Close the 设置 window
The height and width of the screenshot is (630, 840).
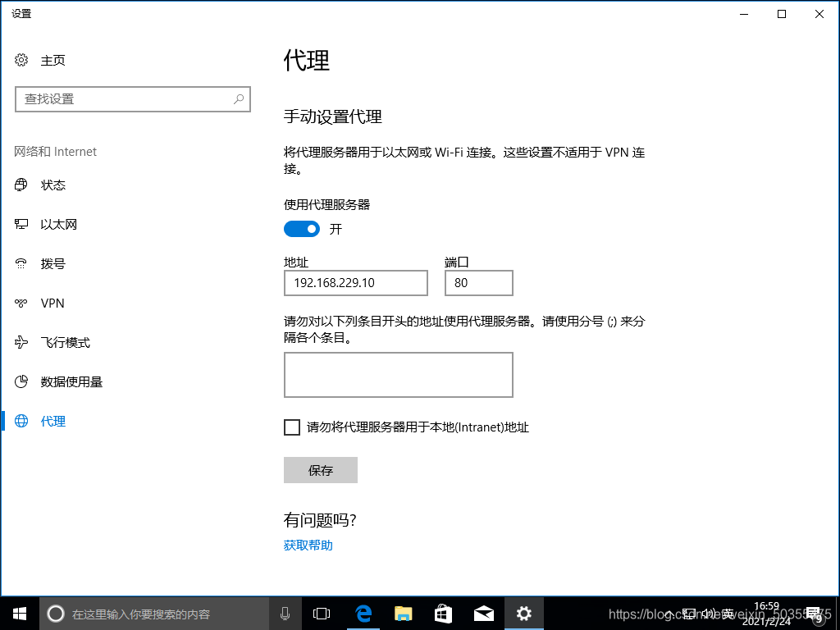pos(819,14)
